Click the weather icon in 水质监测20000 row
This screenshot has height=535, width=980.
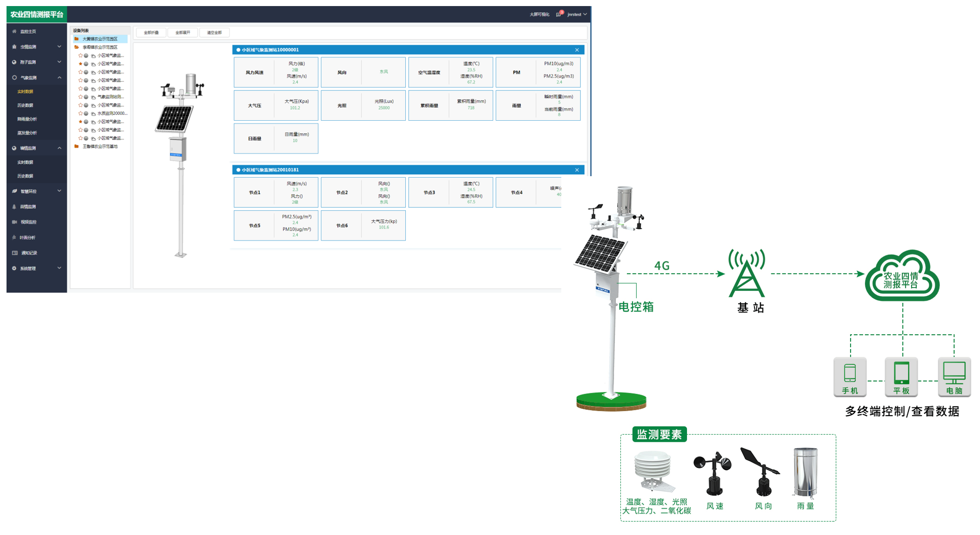[x=93, y=114]
